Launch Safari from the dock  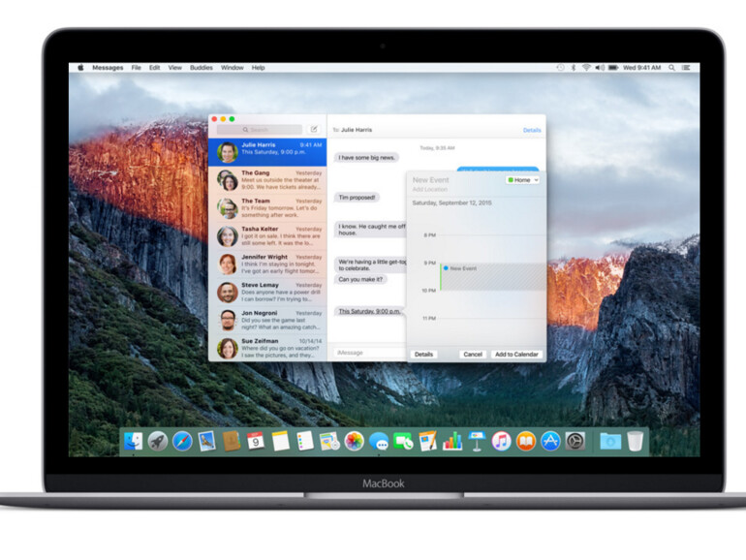(182, 441)
